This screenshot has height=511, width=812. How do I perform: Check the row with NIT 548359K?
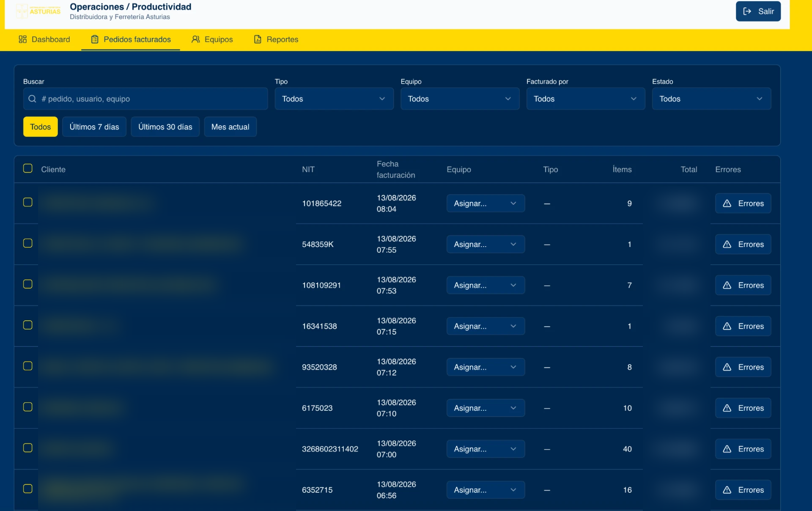point(28,243)
